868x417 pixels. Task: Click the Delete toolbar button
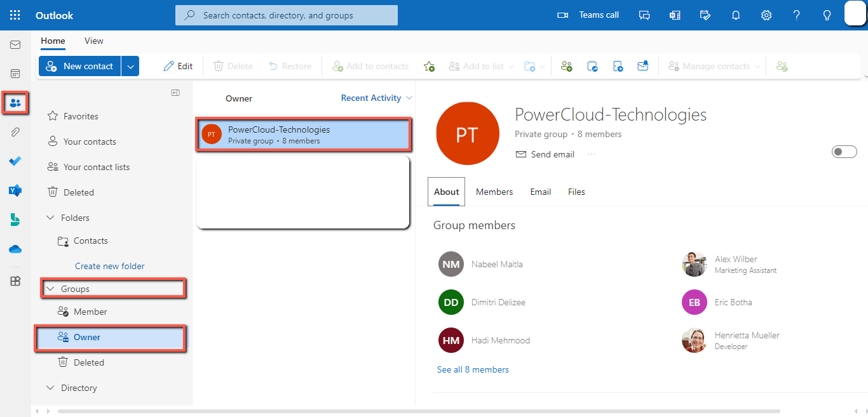233,66
